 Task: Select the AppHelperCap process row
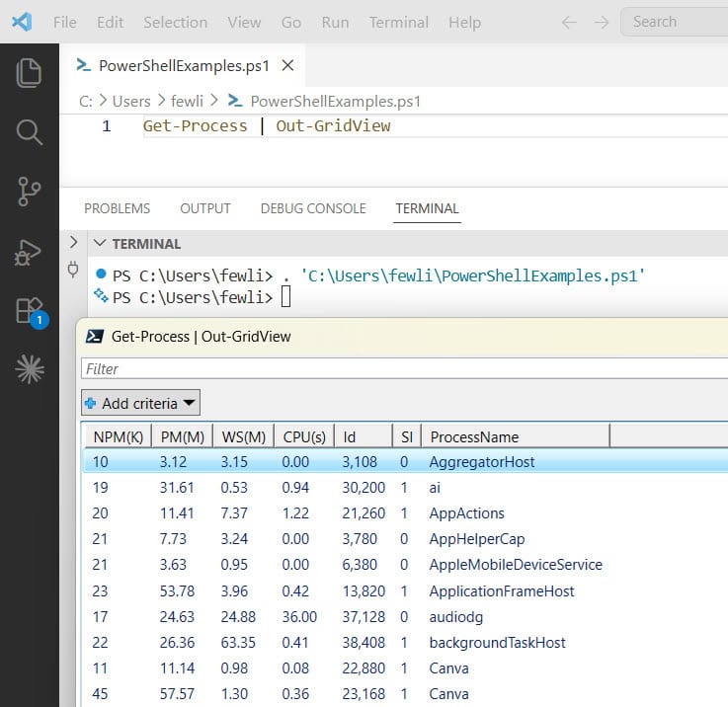tap(404, 538)
